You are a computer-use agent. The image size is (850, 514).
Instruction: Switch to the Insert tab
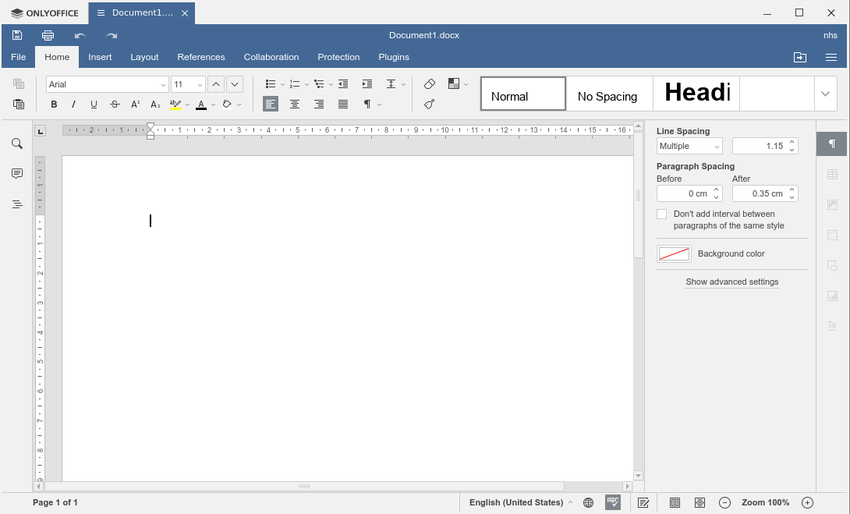[100, 57]
